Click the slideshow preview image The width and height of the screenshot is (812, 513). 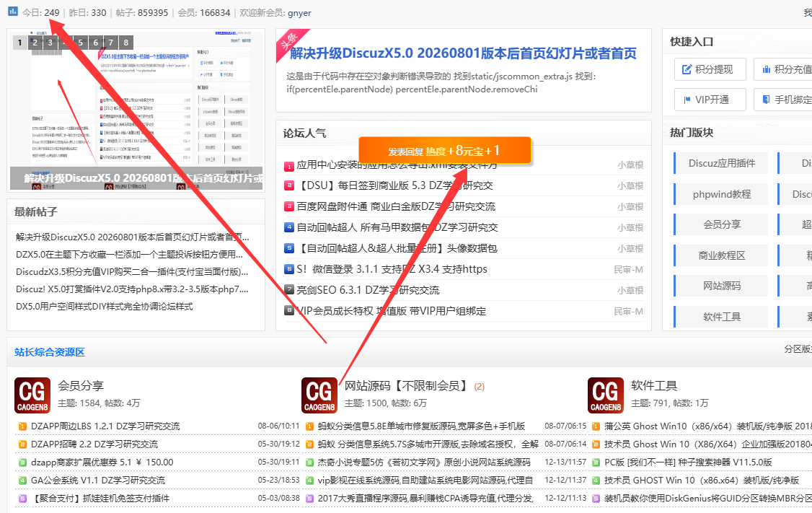pos(137,111)
